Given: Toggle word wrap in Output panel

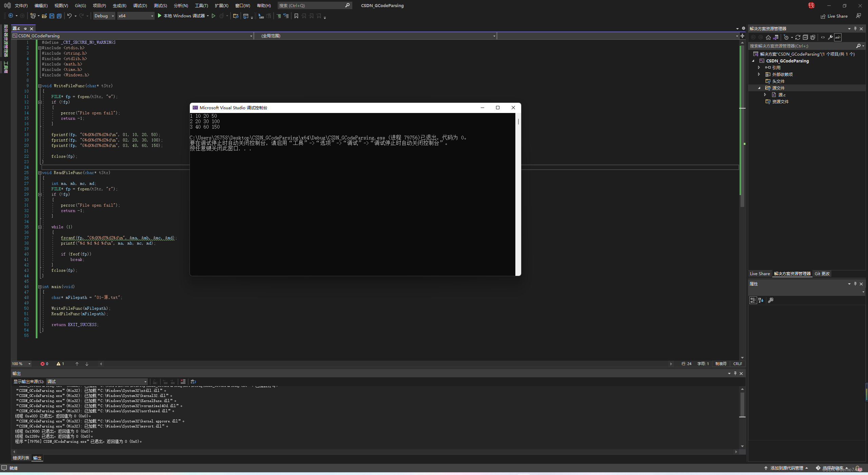Looking at the screenshot, I should click(193, 381).
